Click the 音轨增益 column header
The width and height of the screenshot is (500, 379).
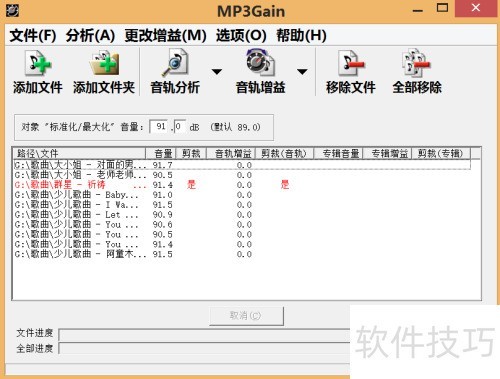pyautogui.click(x=231, y=153)
